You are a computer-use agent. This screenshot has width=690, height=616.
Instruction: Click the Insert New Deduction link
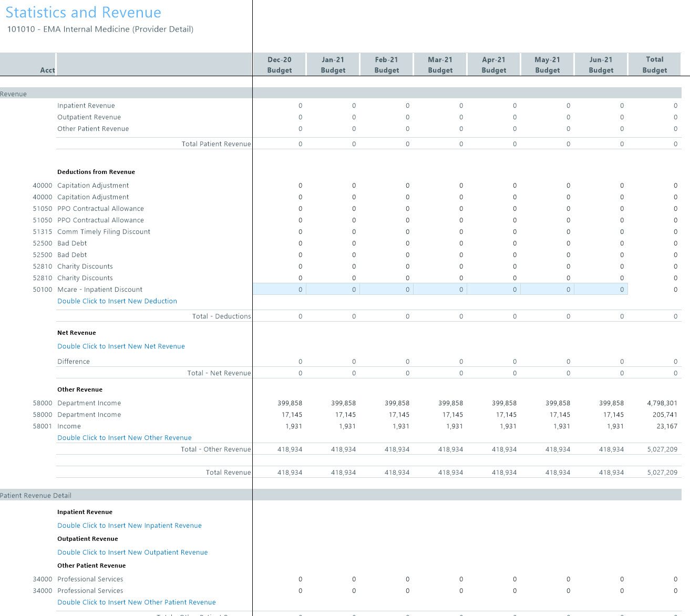click(x=117, y=301)
